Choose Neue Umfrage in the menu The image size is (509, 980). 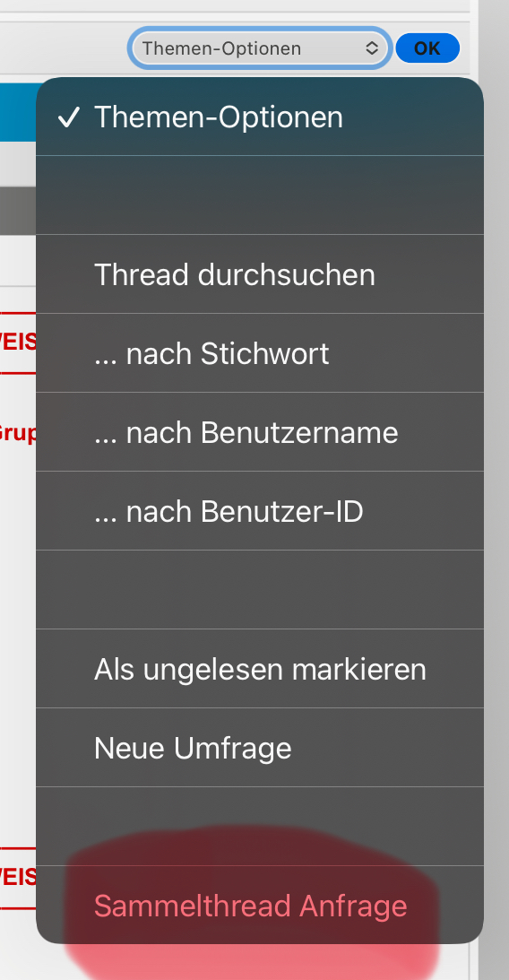pos(260,748)
